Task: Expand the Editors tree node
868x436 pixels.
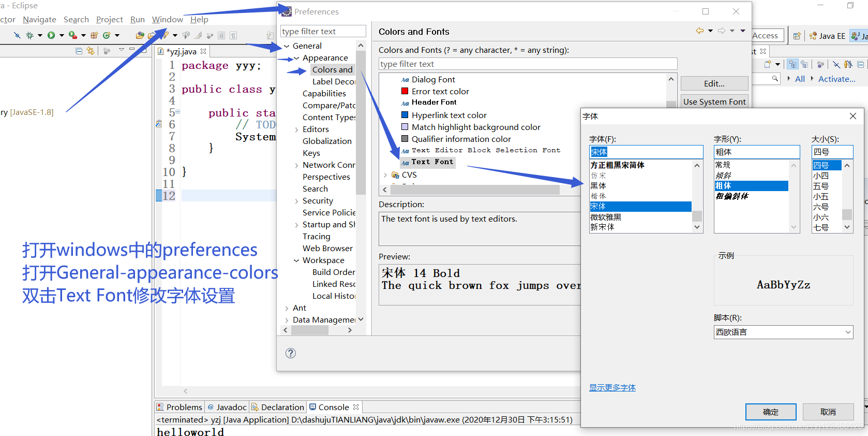Action: pyautogui.click(x=296, y=129)
